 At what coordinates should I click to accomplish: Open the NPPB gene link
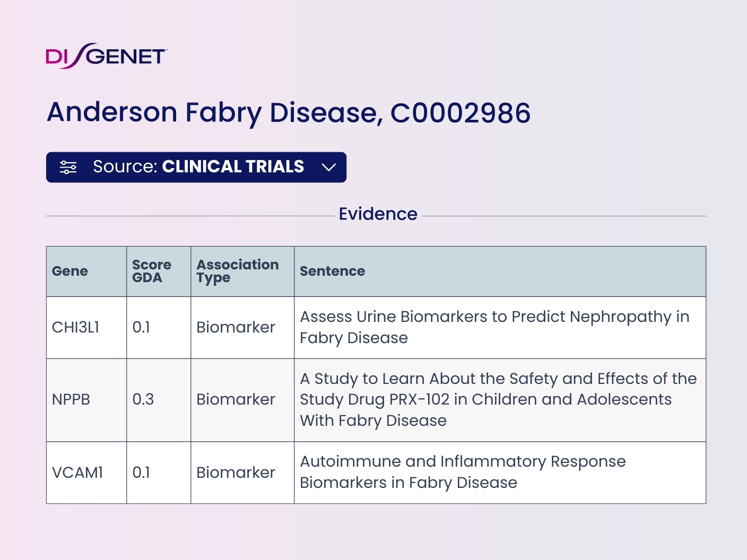71,399
